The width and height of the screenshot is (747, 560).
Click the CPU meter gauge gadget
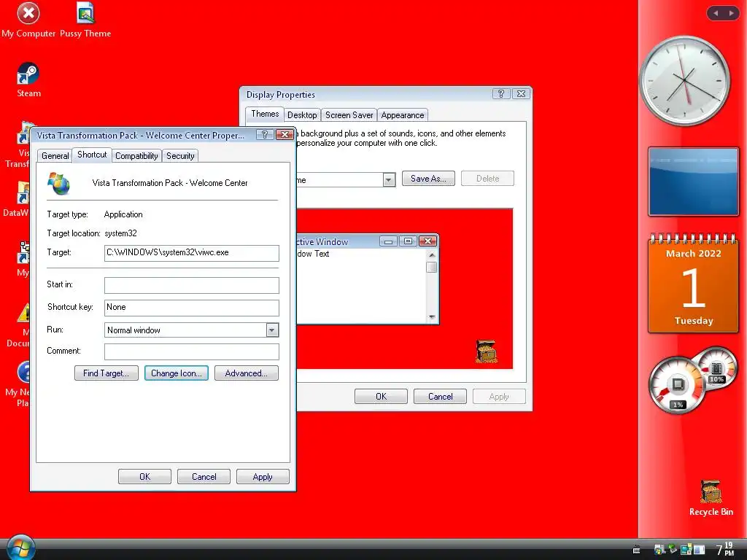click(678, 385)
